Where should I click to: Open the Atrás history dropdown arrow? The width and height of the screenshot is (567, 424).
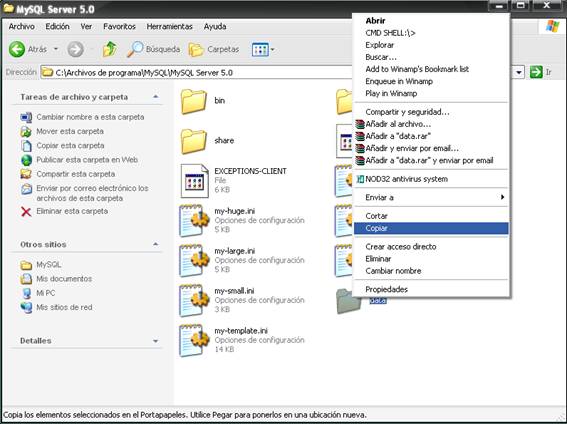pyautogui.click(x=56, y=49)
